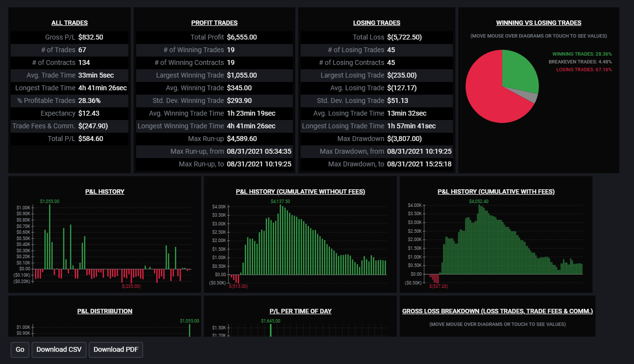Click the 'GROSS LOSS BREAKDOWN' chart title
The image size is (634, 364).
(x=498, y=311)
